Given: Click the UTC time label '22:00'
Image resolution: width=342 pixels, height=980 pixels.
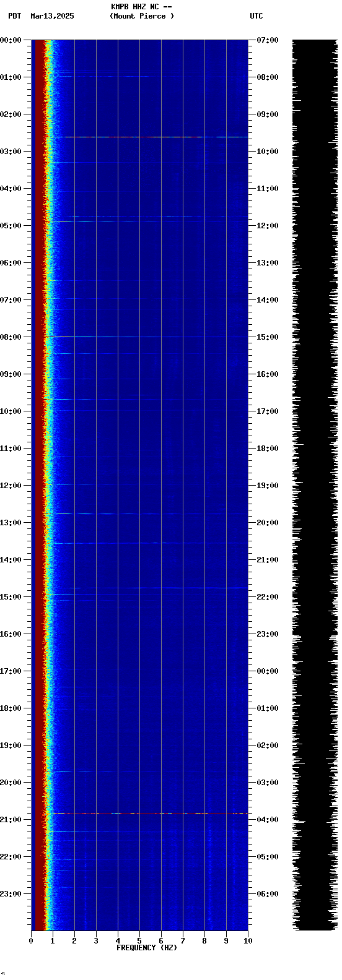Looking at the screenshot, I should (x=268, y=597).
